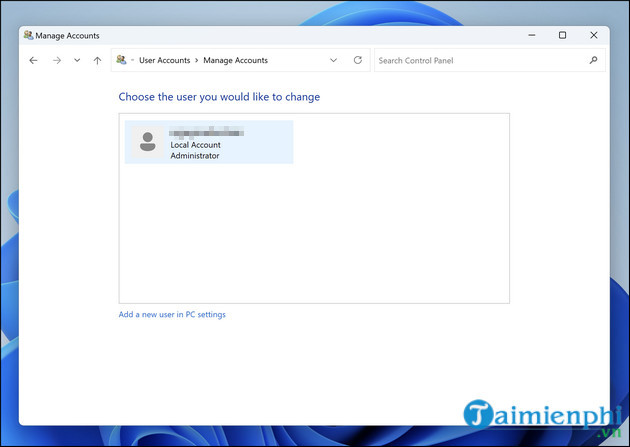Viewport: 630px width, 447px height.
Task: Go up one level with up arrow
Action: [97, 61]
